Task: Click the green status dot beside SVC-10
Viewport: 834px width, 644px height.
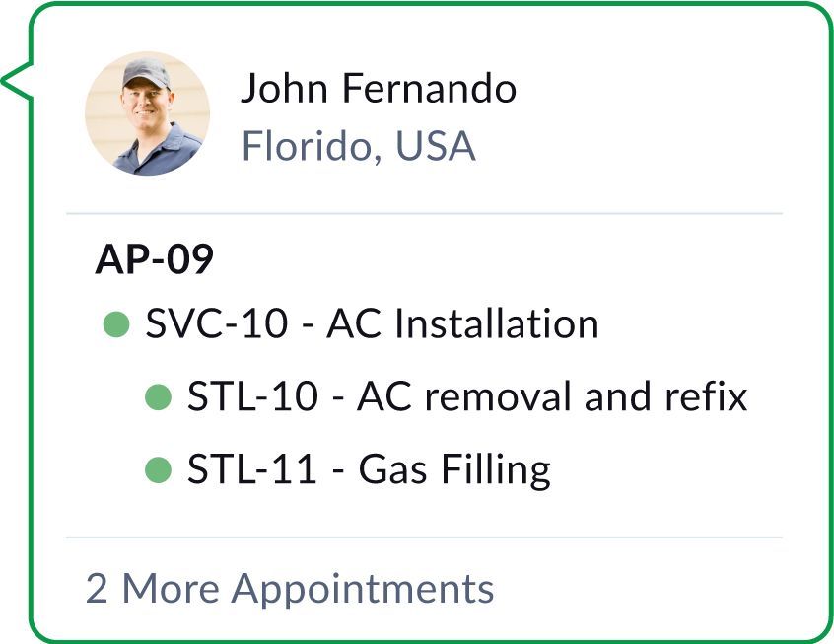Action: coord(117,323)
